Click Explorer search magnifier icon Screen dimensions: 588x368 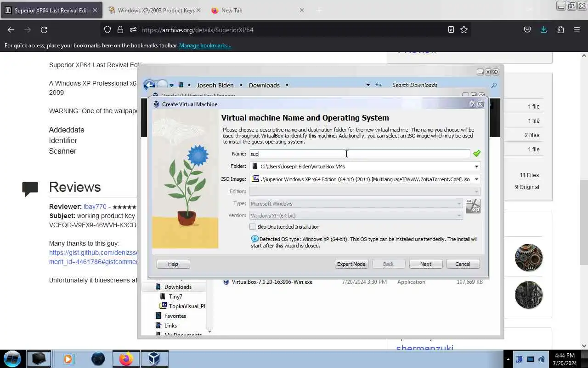click(x=494, y=85)
